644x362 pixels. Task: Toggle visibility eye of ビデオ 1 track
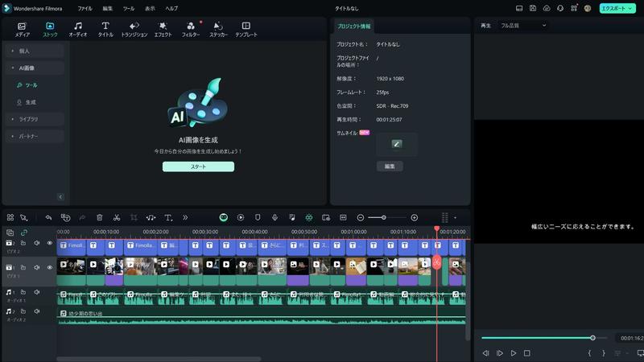click(x=50, y=267)
